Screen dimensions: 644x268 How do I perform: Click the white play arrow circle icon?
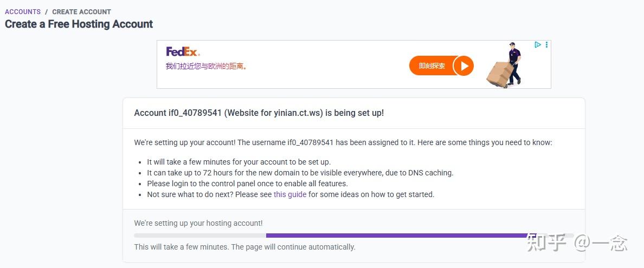coord(463,66)
